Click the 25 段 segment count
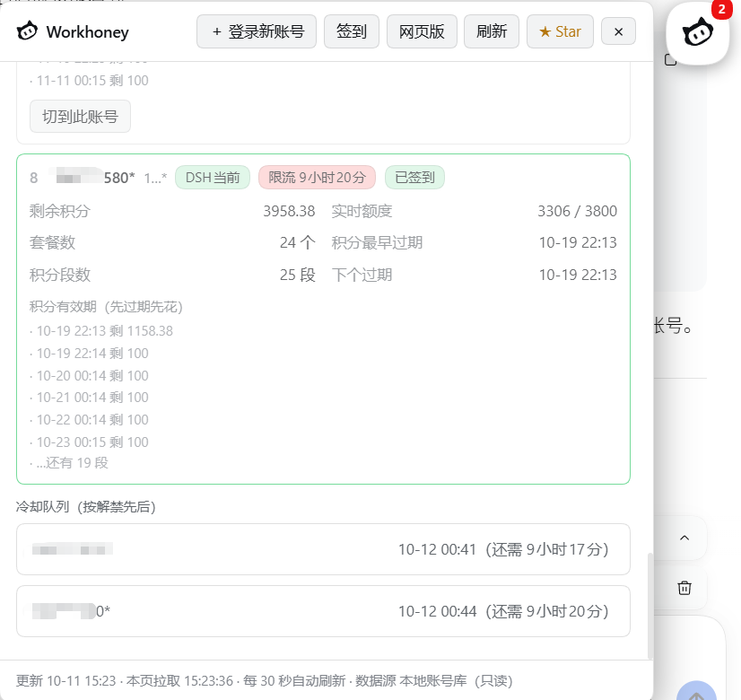The image size is (741, 700). pyautogui.click(x=297, y=276)
